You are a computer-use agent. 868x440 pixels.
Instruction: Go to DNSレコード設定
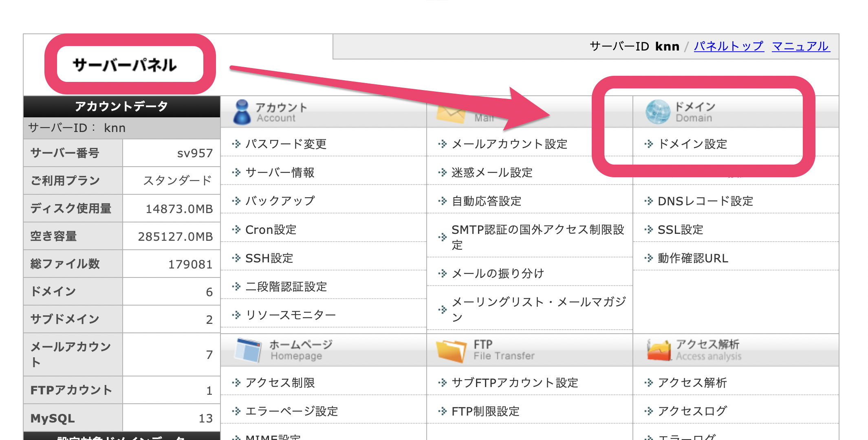705,201
